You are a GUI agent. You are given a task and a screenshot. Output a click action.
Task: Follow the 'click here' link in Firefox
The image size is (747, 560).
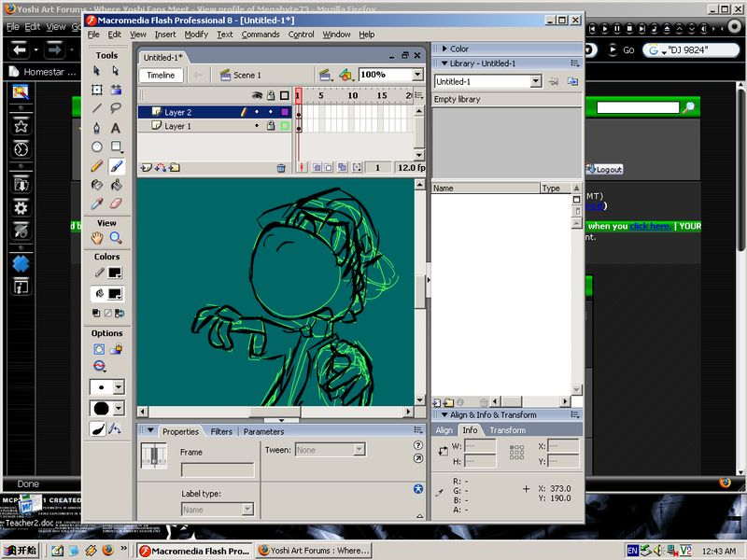650,226
